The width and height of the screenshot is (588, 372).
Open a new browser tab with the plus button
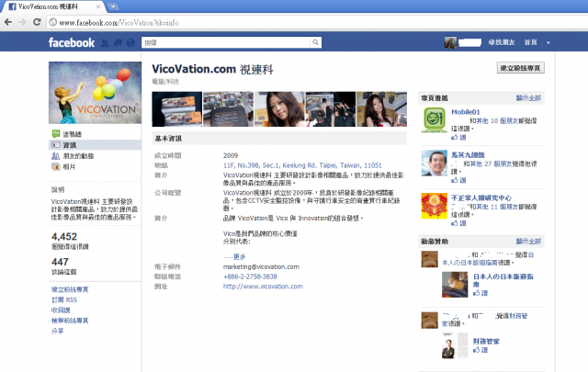[113, 6]
